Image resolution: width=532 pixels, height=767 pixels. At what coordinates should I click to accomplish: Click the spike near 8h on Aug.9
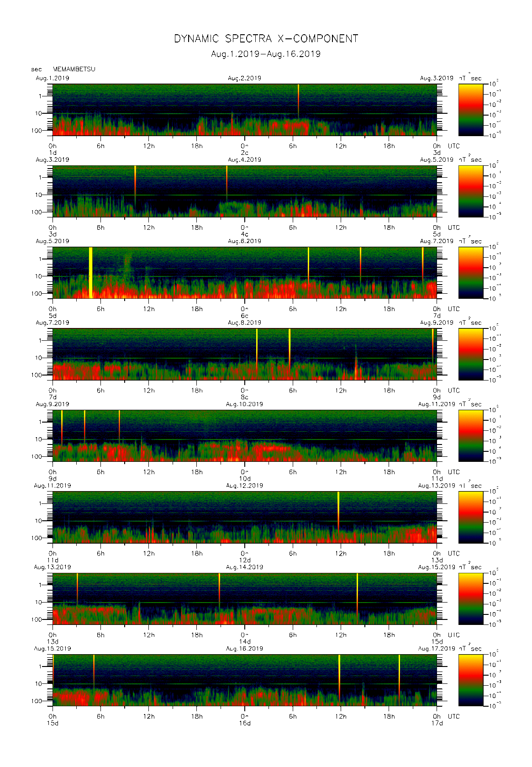[x=119, y=426]
